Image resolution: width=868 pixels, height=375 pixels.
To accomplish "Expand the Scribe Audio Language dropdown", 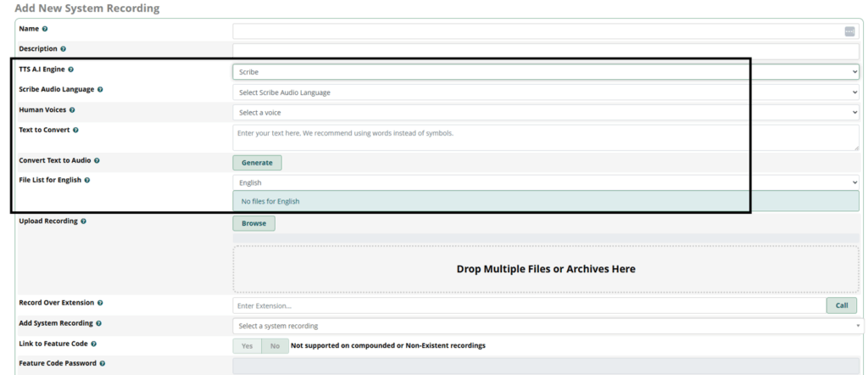I will [x=546, y=92].
